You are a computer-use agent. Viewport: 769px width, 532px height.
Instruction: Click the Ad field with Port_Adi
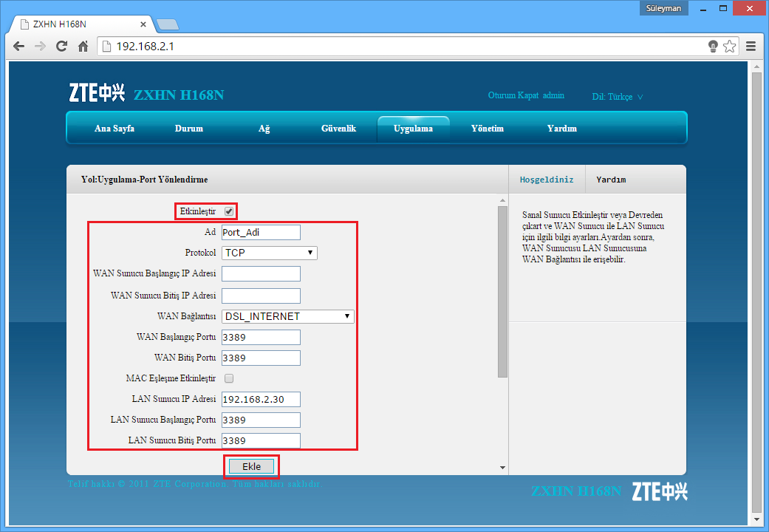pyautogui.click(x=261, y=233)
